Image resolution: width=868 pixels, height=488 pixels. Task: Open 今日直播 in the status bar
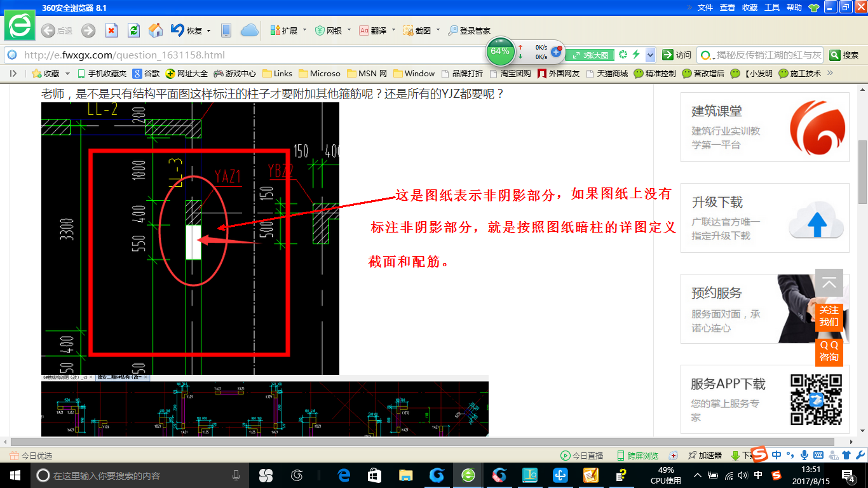(582, 456)
